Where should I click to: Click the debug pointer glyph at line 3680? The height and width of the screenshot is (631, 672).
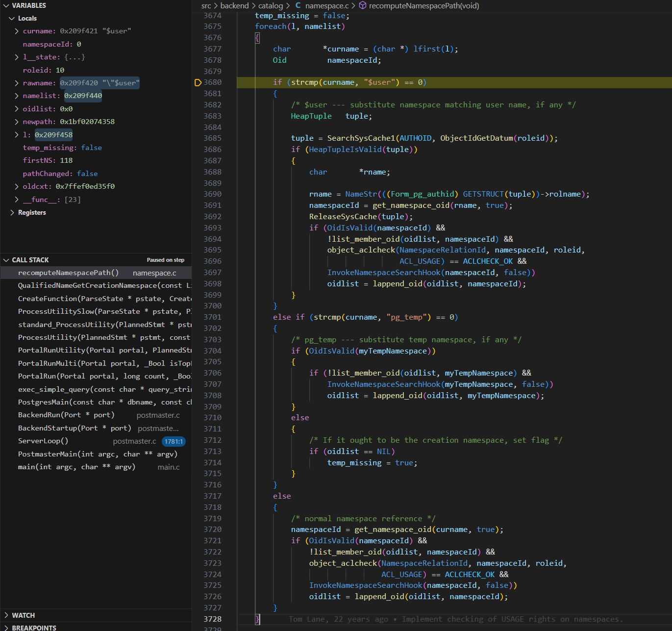198,82
